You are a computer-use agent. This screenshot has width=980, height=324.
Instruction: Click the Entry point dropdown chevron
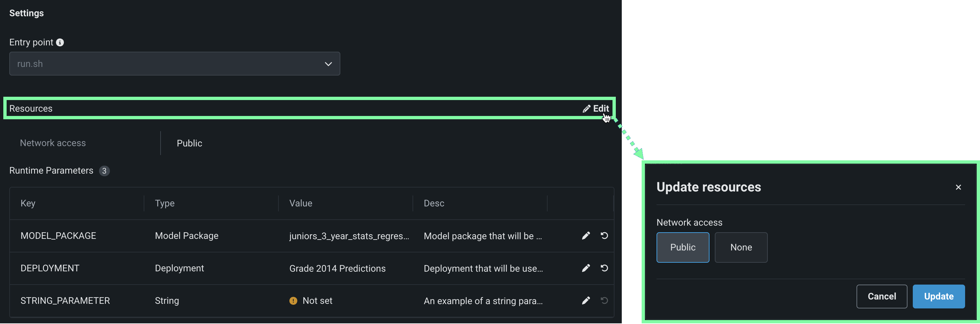328,64
